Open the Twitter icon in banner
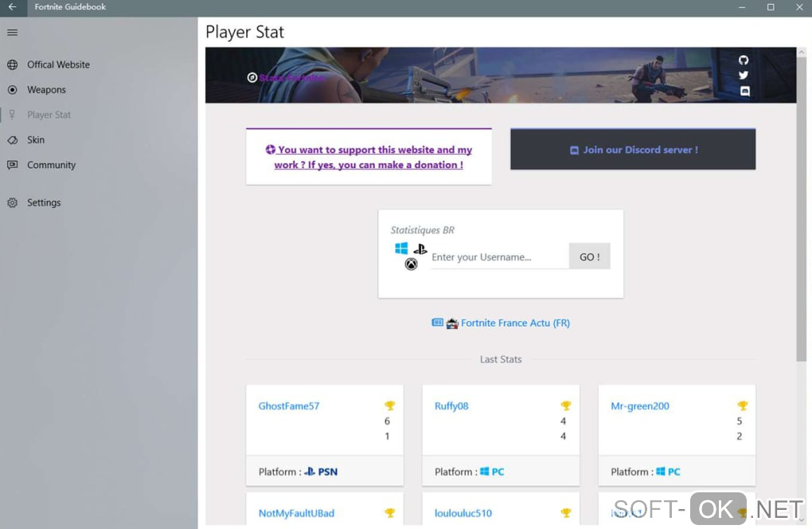The width and height of the screenshot is (812, 529). [x=744, y=75]
